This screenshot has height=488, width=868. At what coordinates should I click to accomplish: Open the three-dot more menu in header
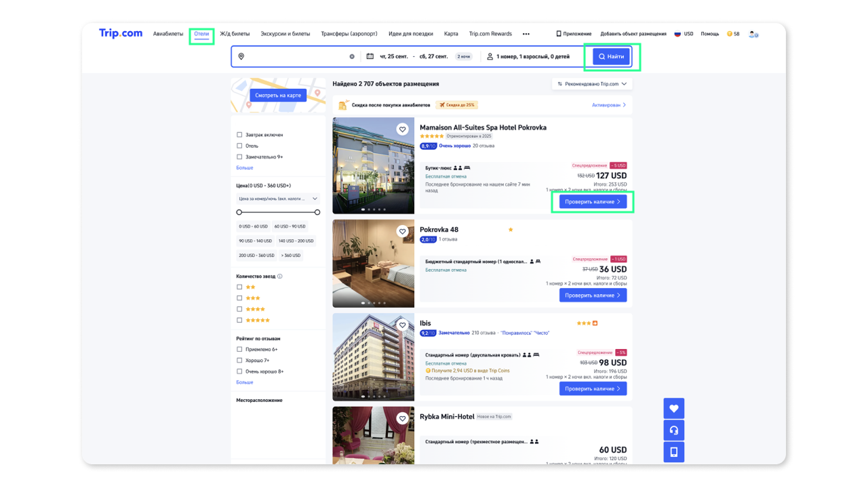[526, 34]
